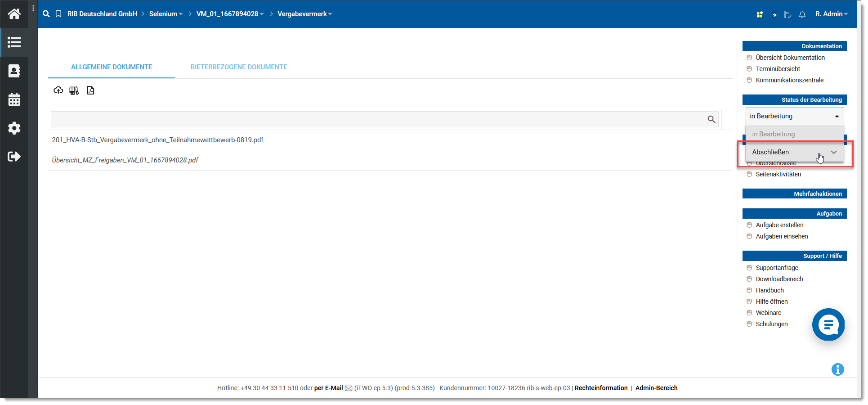
Task: Open the calendar sidebar icon
Action: [x=14, y=99]
